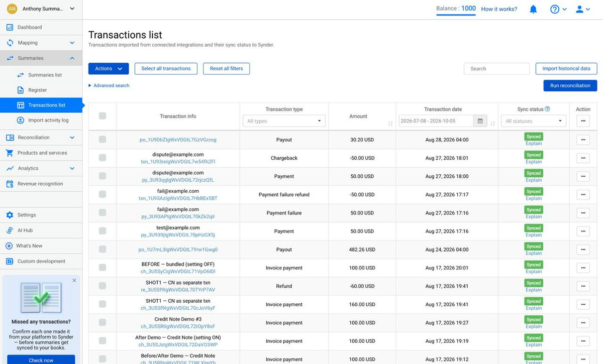Check the dispute@example.com Payment row checkbox
This screenshot has width=603, height=364.
point(103,176)
